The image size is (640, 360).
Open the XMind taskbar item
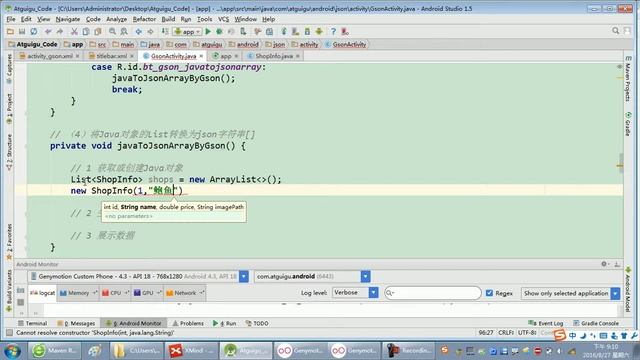[192, 351]
